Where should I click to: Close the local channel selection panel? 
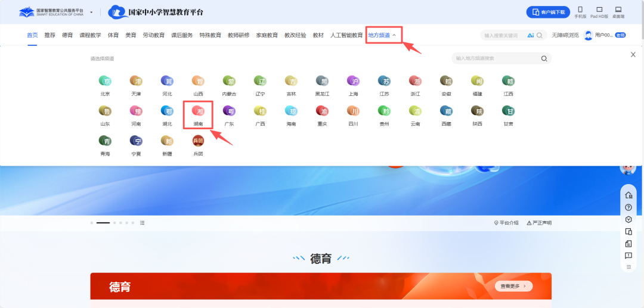click(x=633, y=55)
